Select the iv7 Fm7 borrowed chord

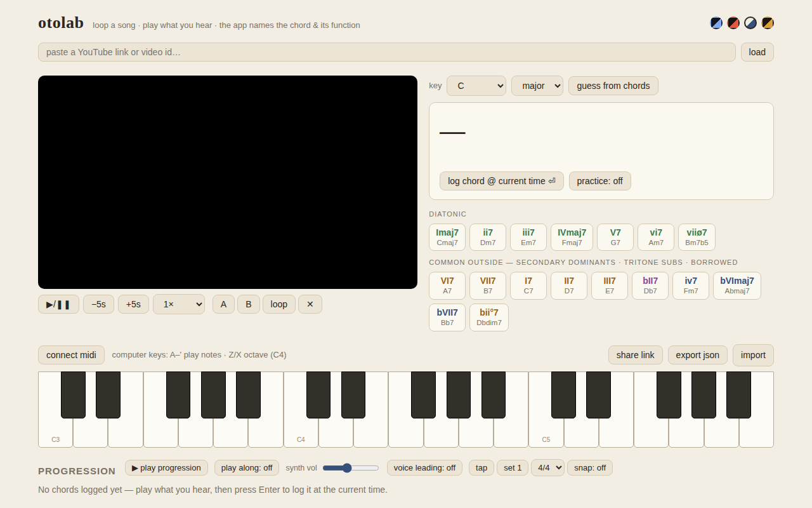coord(691,286)
